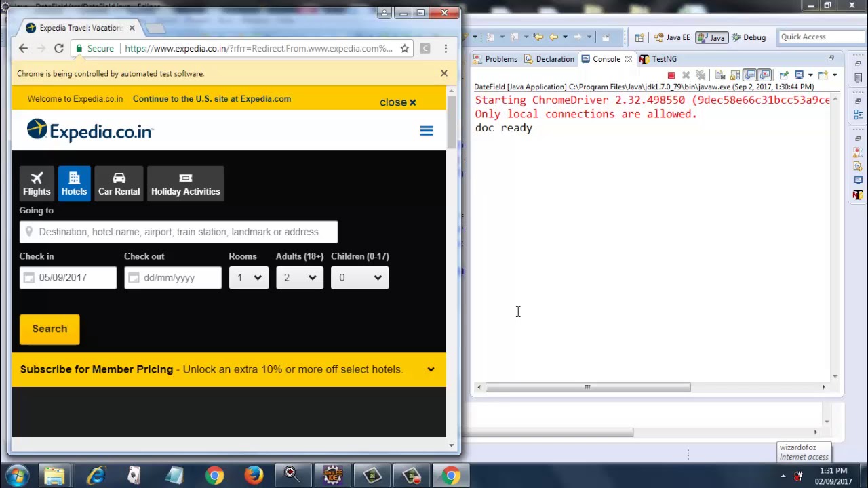Open the Rooms dropdown
Screen dimensions: 868x488
(249, 278)
